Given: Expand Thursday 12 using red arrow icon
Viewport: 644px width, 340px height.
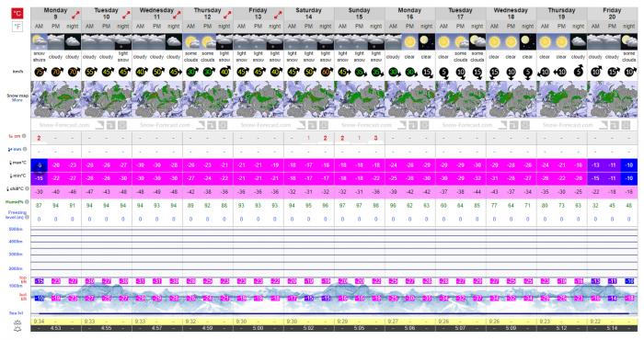Looking at the screenshot, I should (x=227, y=16).
